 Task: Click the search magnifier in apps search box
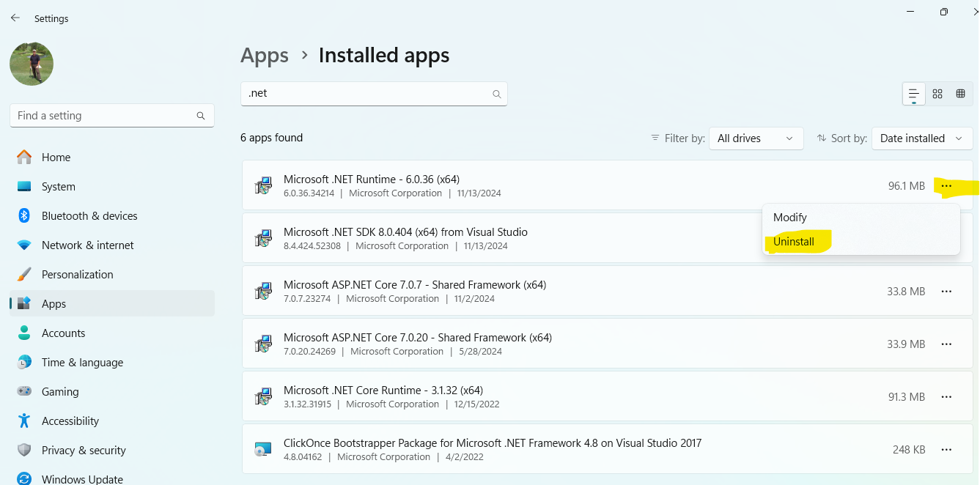pyautogui.click(x=496, y=94)
